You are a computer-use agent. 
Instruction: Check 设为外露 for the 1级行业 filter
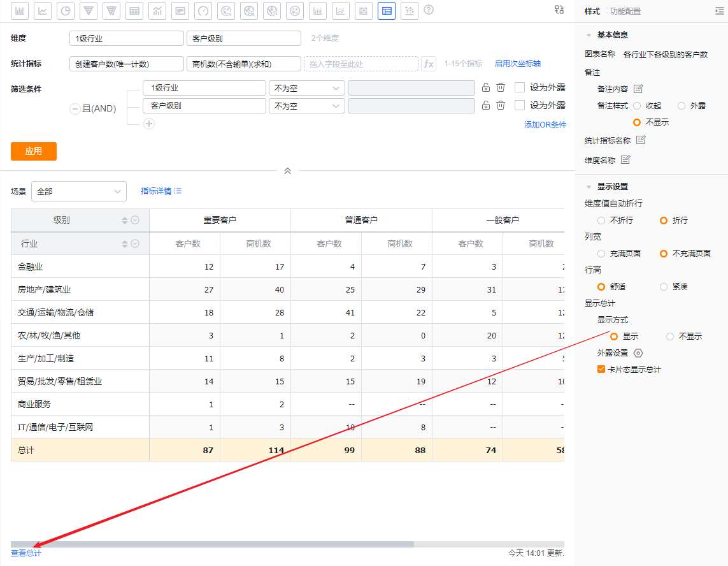pos(520,87)
